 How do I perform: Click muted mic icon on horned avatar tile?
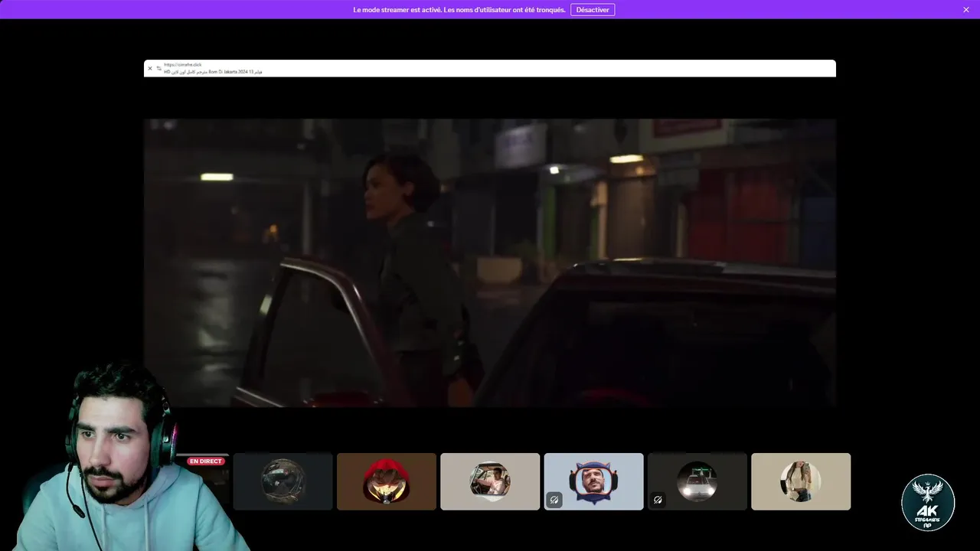click(x=554, y=500)
